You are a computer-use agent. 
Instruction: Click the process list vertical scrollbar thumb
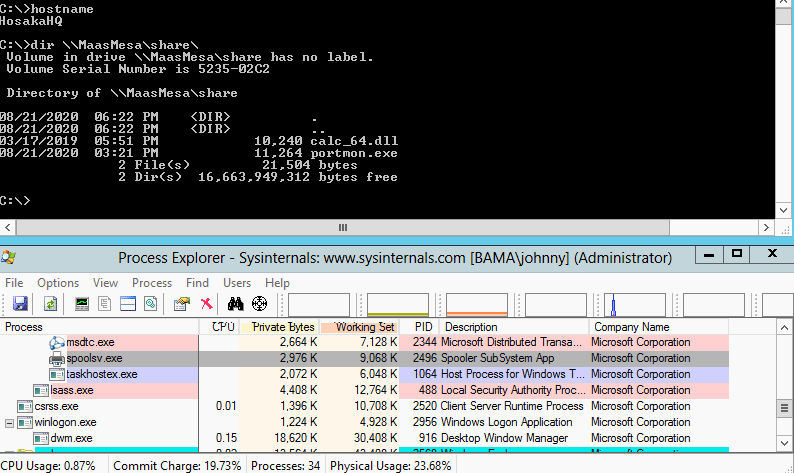[x=784, y=408]
